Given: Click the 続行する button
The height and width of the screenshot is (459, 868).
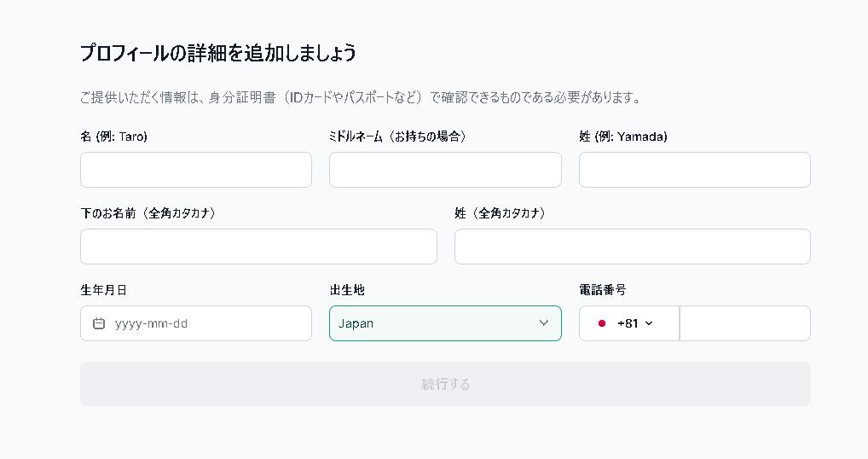Looking at the screenshot, I should click(x=445, y=384).
